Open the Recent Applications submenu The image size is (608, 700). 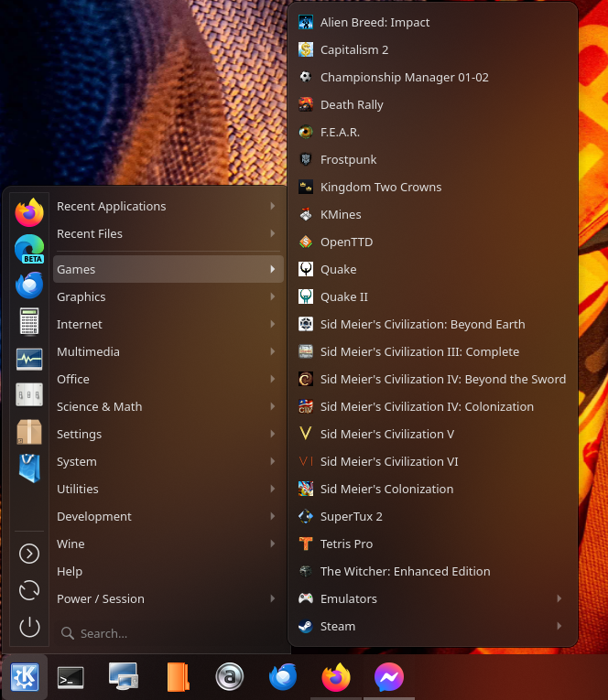167,206
